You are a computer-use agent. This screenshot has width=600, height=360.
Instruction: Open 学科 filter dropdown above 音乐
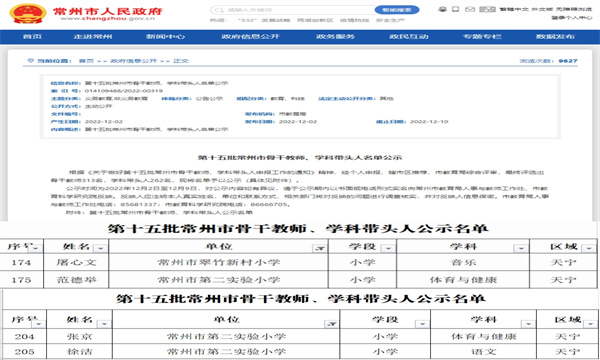pos(521,249)
